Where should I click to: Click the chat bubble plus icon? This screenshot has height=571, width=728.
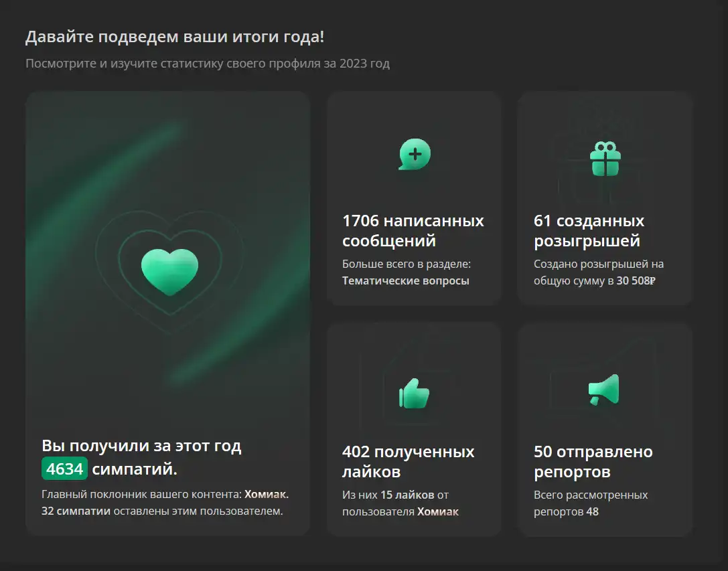tap(415, 155)
